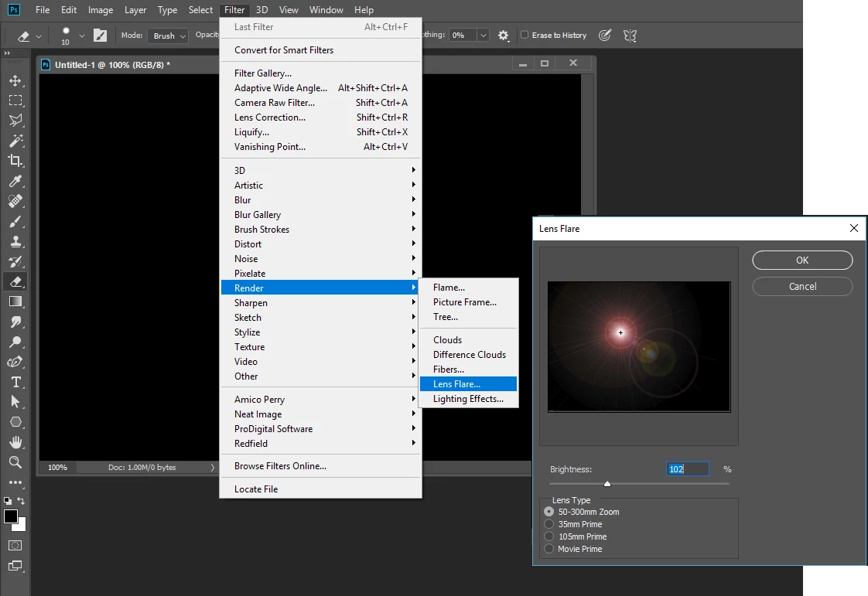The height and width of the screenshot is (596, 868).
Task: Open smoothing options gear icon
Action: 503,36
